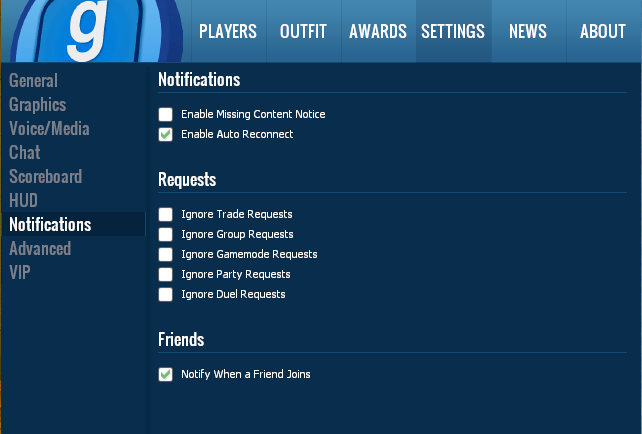This screenshot has height=434, width=642.
Task: Enable Missing Content Notice checkbox
Action: click(166, 114)
